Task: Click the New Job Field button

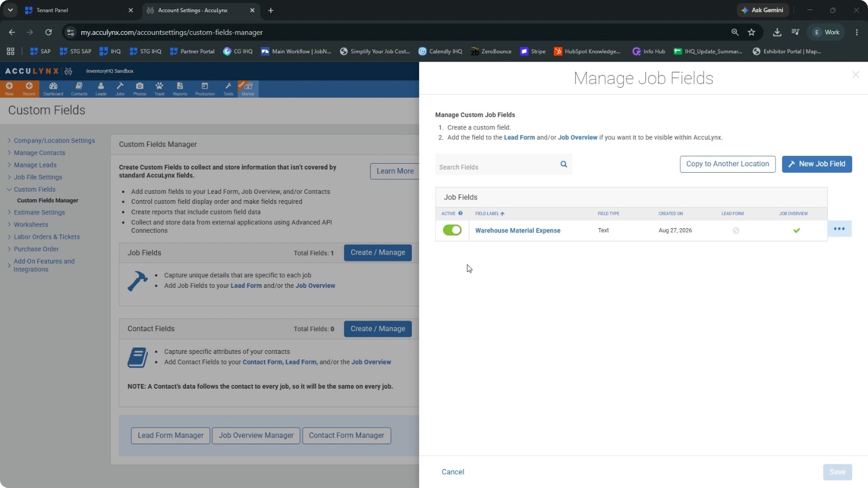Action: [x=817, y=164]
